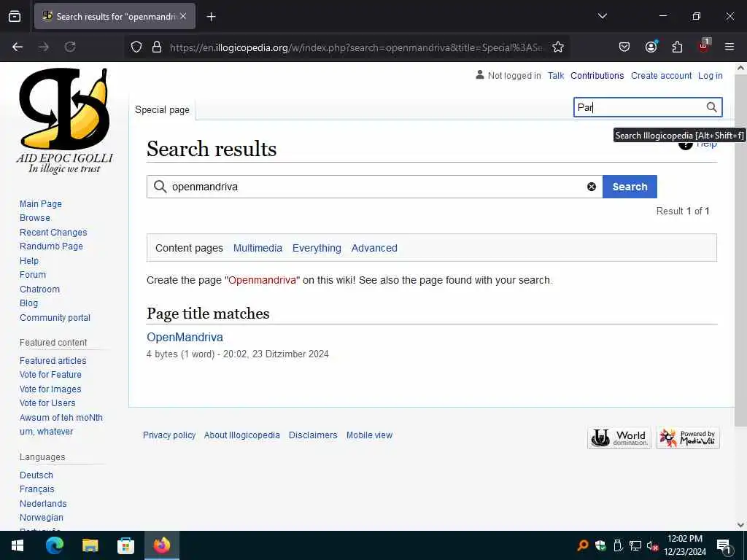Open the sidebar Help link
The width and height of the screenshot is (747, 560).
(x=29, y=261)
